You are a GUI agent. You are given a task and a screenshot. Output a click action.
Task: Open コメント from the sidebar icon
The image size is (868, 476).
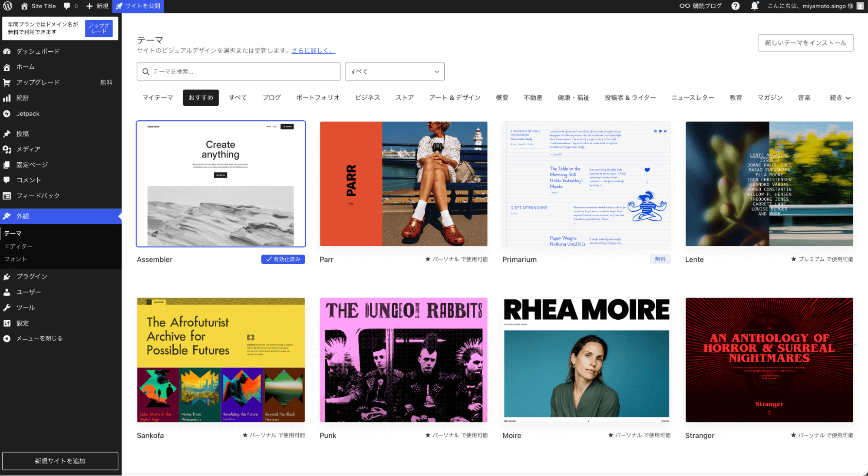(7, 180)
